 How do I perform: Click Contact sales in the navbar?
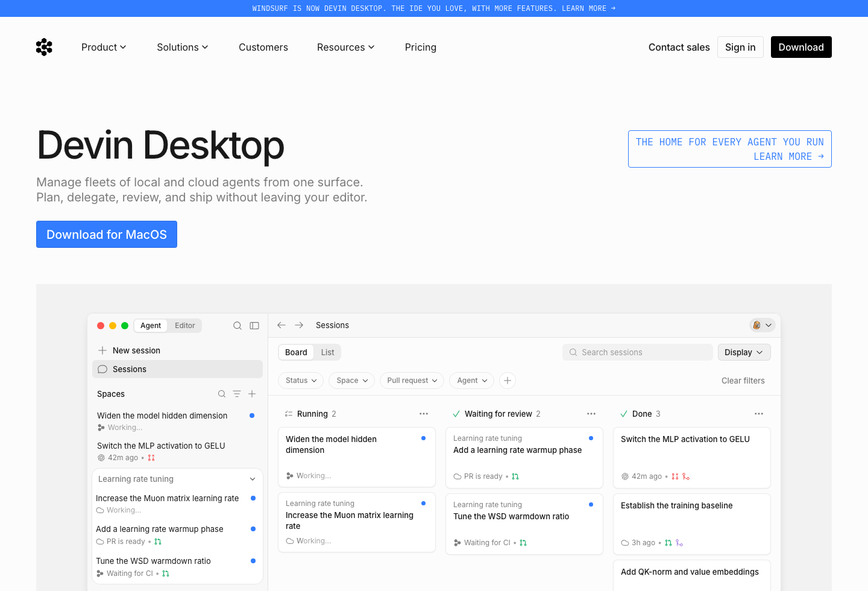click(x=679, y=47)
